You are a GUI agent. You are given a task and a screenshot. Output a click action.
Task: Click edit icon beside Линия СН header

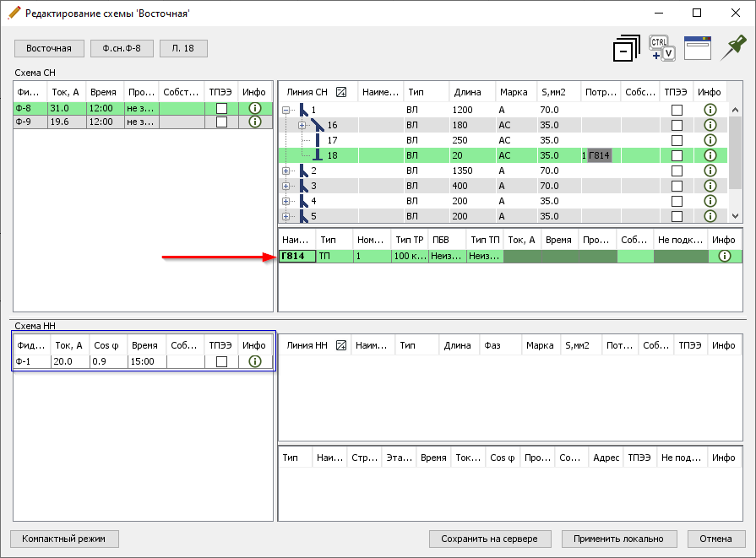click(x=341, y=92)
